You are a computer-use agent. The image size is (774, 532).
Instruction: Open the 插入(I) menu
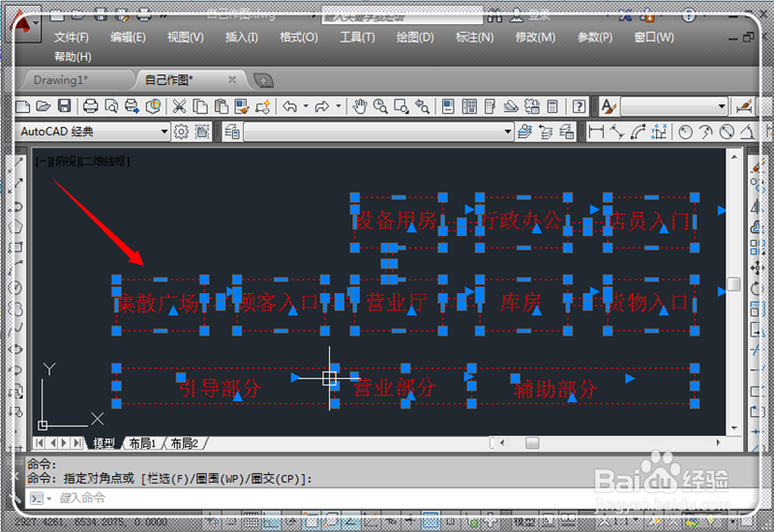click(x=241, y=38)
